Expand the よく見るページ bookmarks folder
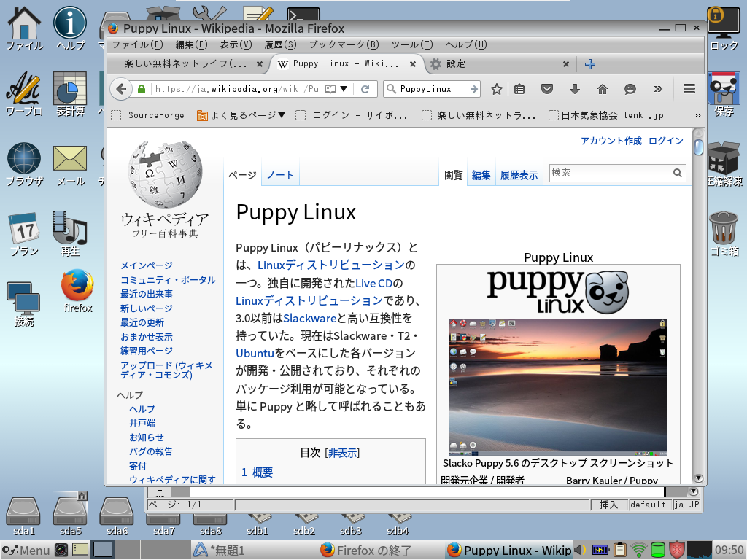The image size is (747, 560). (x=241, y=115)
